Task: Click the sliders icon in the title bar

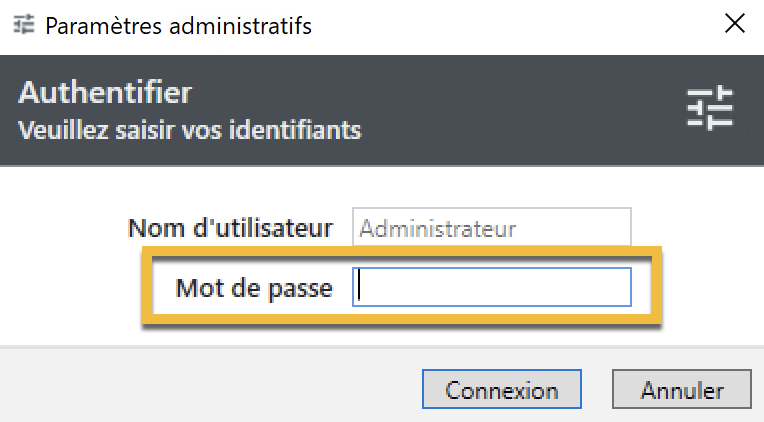Action: [23, 24]
